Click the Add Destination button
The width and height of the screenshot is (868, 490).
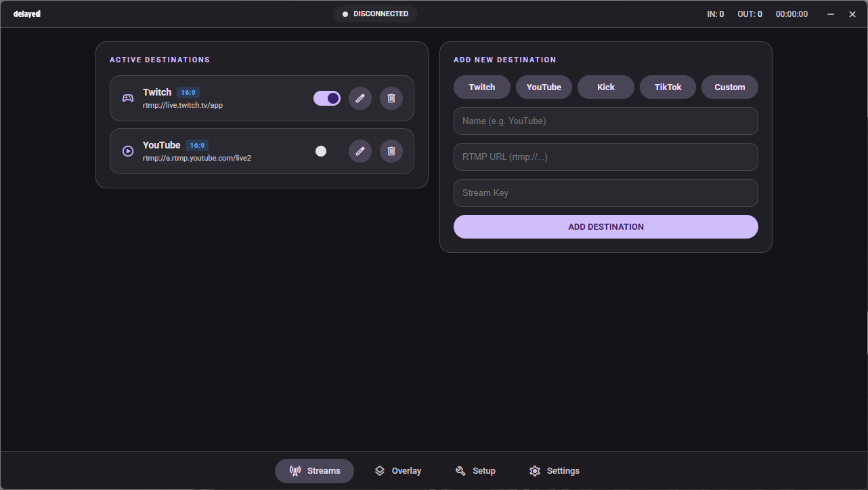606,227
